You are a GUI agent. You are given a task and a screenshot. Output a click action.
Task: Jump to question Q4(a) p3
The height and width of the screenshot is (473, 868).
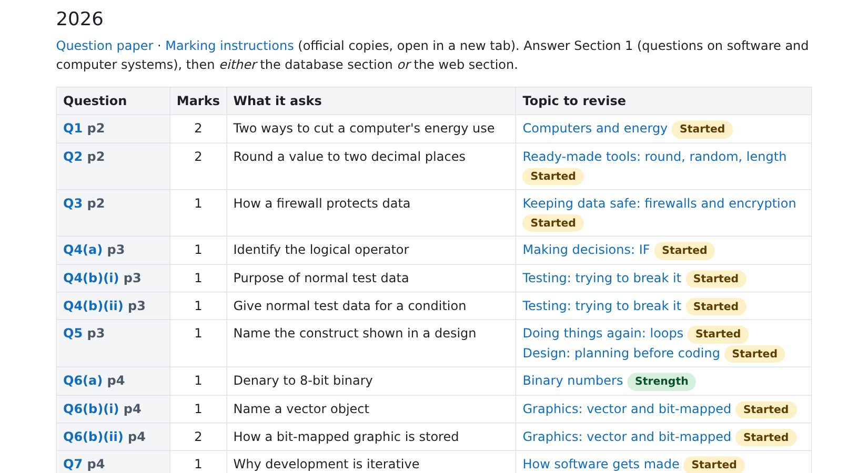coord(94,250)
